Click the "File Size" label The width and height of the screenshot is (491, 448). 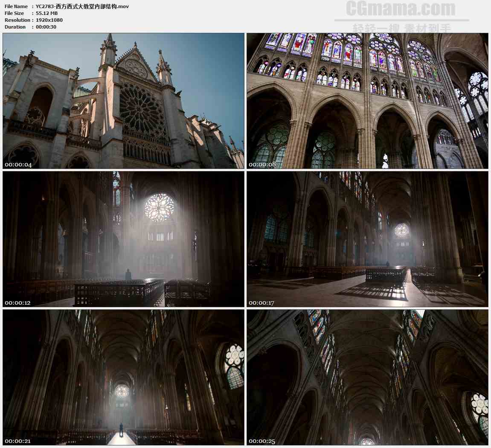coord(14,13)
